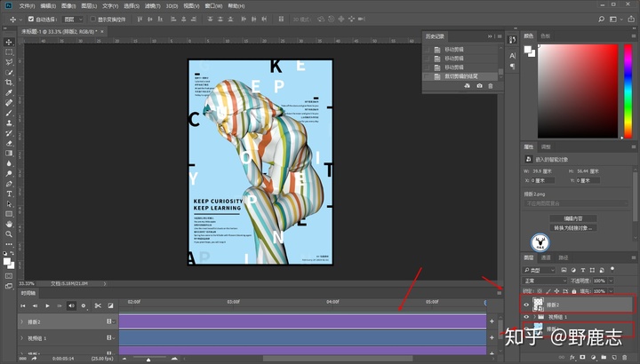
Task: Open the Character panel icon
Action: [x=512, y=56]
